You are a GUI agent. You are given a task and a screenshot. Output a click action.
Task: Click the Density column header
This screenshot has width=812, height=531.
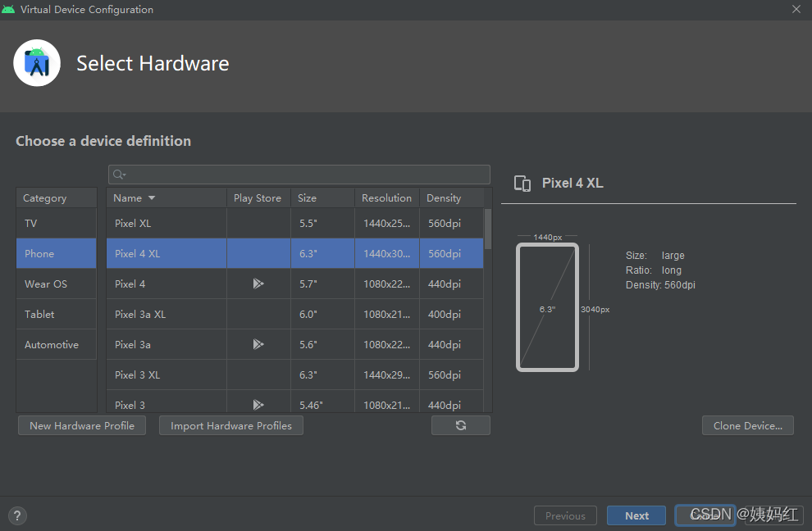click(451, 197)
